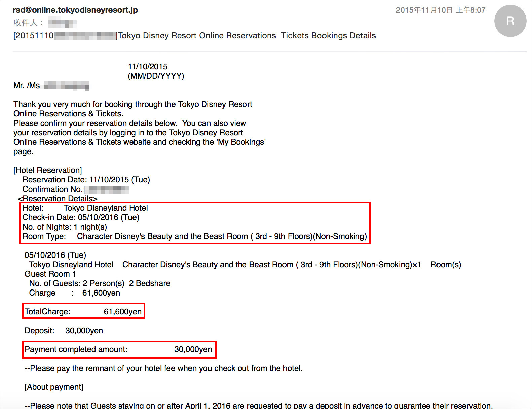This screenshot has width=532, height=409.
Task: Click the TotalCharge: 61,600yen line
Action: 83,312
